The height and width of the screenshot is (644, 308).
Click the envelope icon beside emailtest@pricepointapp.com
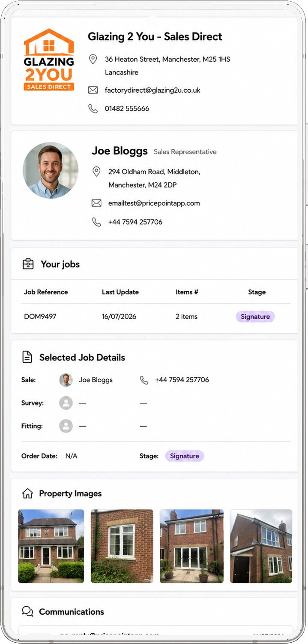point(96,203)
